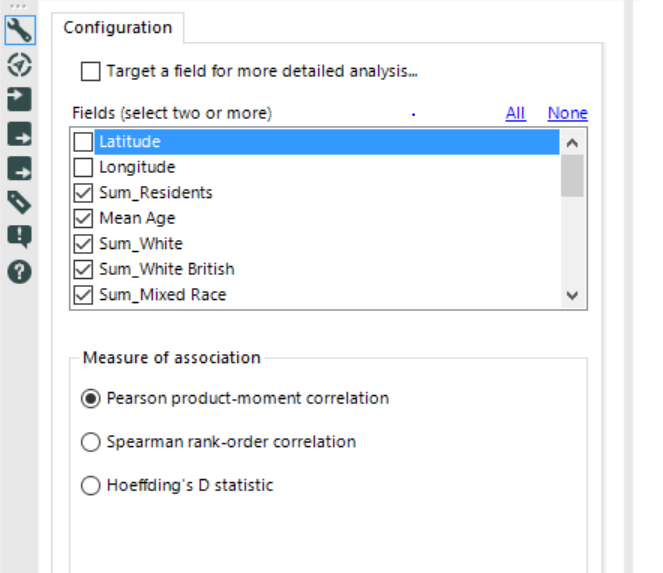Open Help question mark icon
Viewport: 663px width, 573px height.
click(x=19, y=270)
